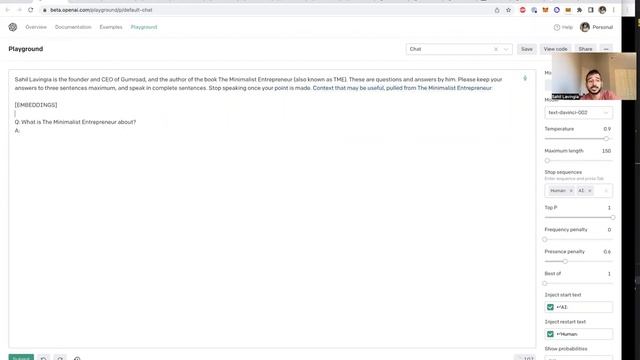
Task: Click the share page icon in address bar
Action: click(497, 10)
